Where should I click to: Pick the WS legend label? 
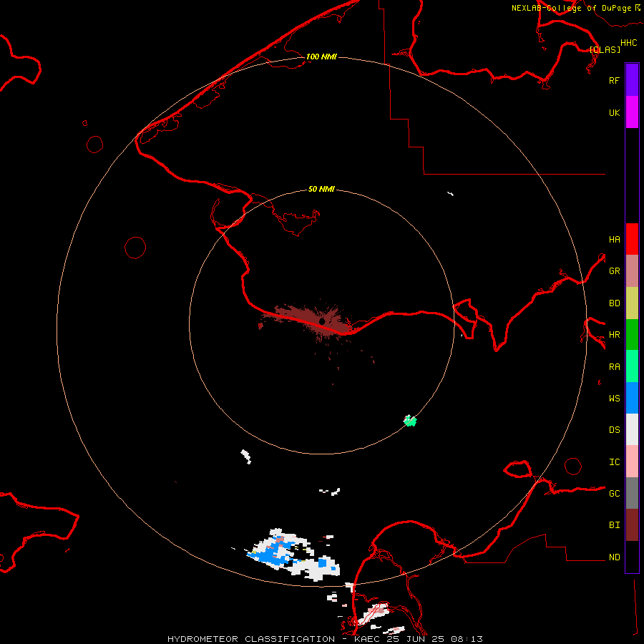614,399
